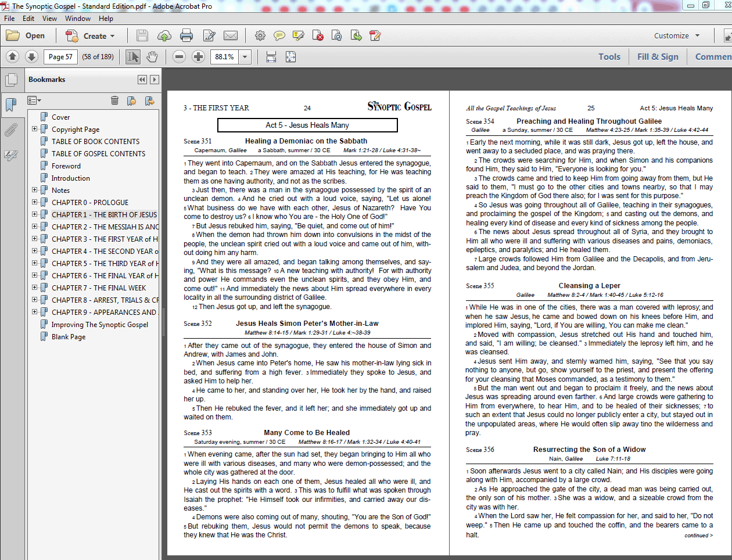The width and height of the screenshot is (732, 560).
Task: Click the Print icon
Action: [x=186, y=35]
